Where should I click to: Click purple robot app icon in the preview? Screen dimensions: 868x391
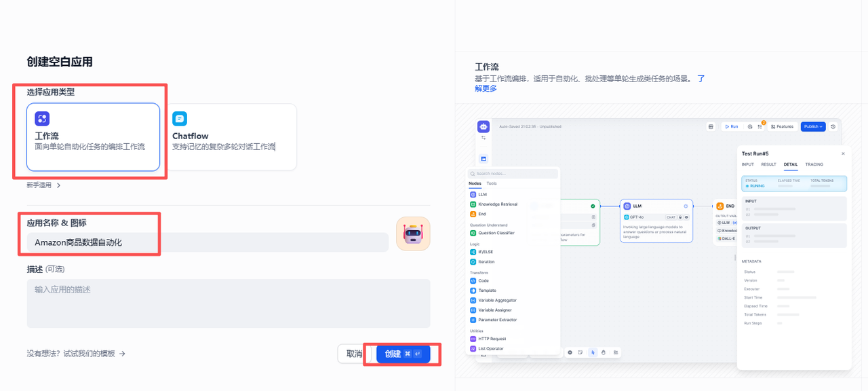[484, 126]
